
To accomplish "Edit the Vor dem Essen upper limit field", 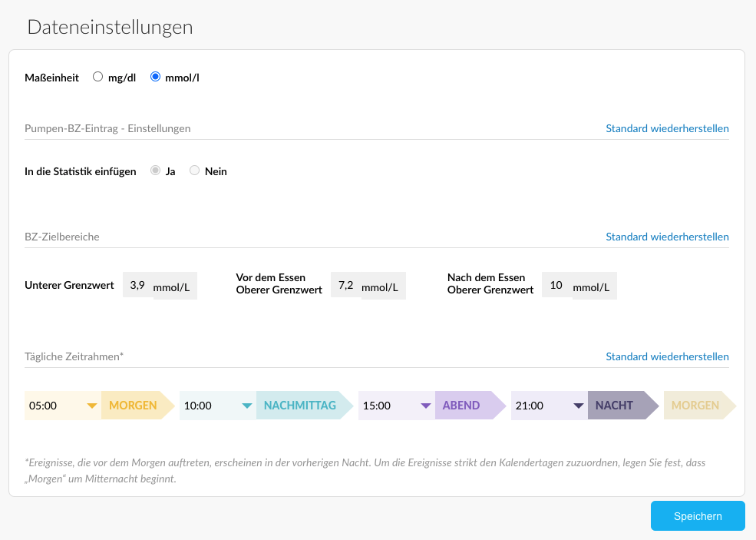I will click(x=345, y=285).
